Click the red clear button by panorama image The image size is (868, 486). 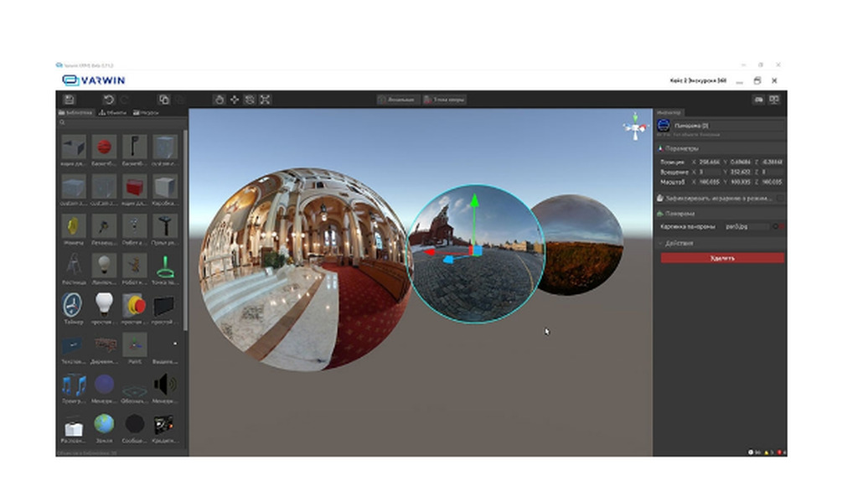782,226
